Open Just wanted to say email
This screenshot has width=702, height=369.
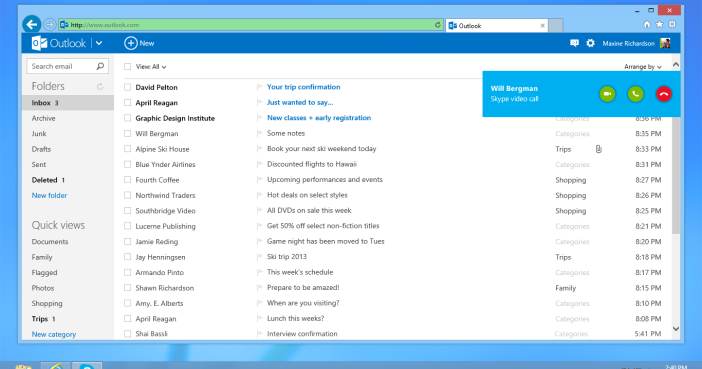tap(300, 102)
